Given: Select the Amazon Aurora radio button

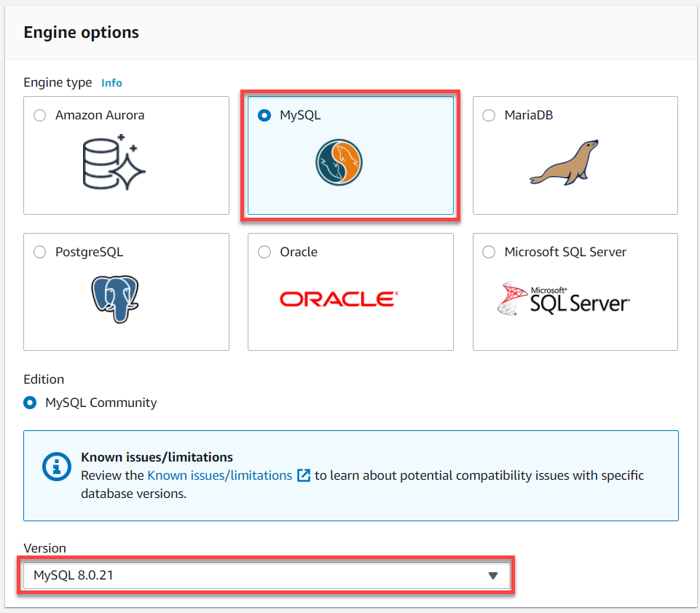Looking at the screenshot, I should pos(40,116).
